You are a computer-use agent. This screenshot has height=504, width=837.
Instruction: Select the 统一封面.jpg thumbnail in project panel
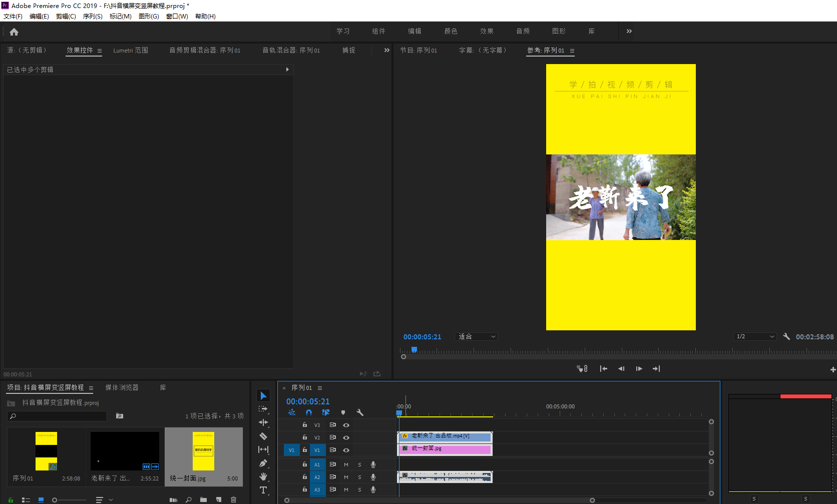pos(203,450)
